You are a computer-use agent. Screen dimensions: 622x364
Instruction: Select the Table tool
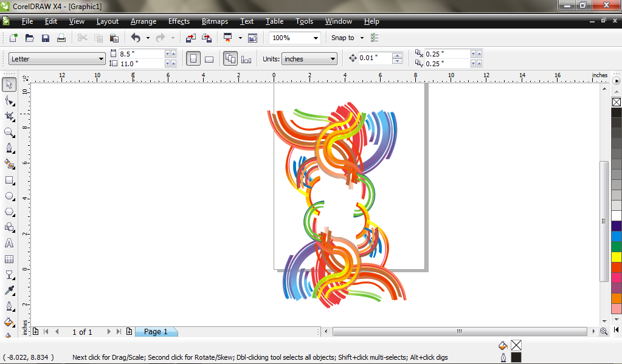coord(9,259)
